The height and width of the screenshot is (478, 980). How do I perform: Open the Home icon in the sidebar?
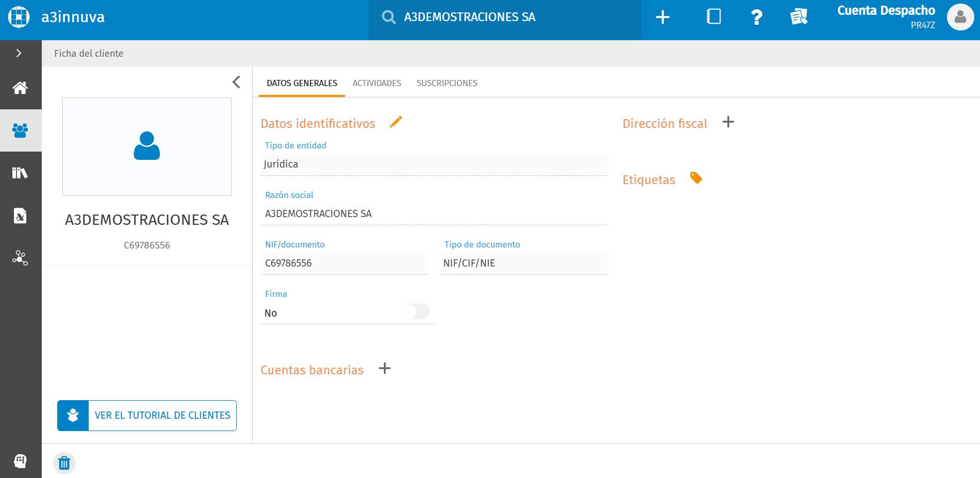click(20, 88)
